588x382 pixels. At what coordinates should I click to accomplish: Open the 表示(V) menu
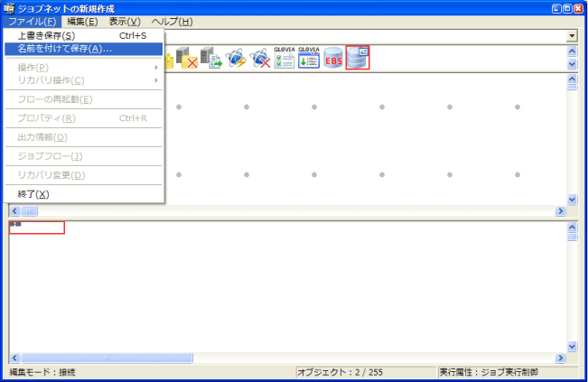pyautogui.click(x=125, y=22)
